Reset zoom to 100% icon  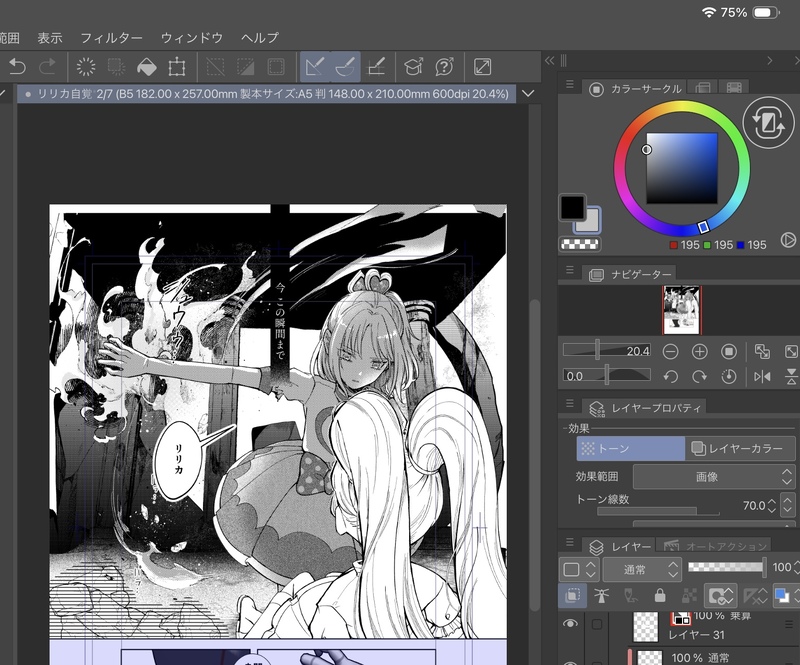(729, 352)
